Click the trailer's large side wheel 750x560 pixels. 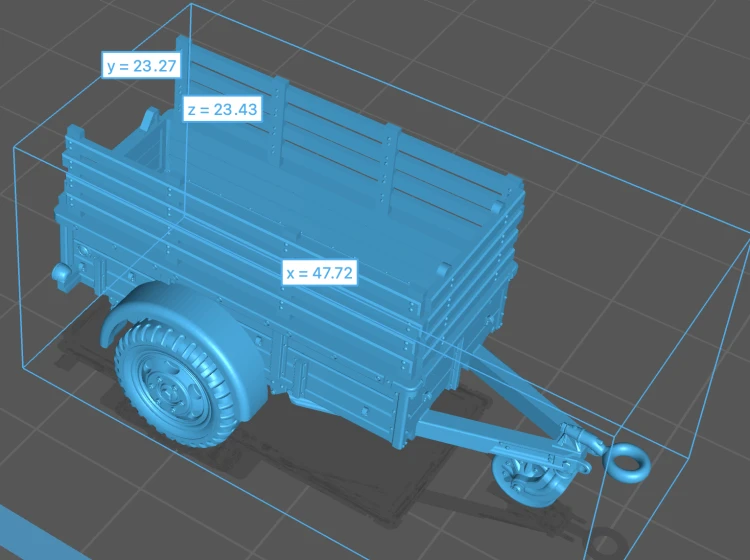(x=177, y=383)
